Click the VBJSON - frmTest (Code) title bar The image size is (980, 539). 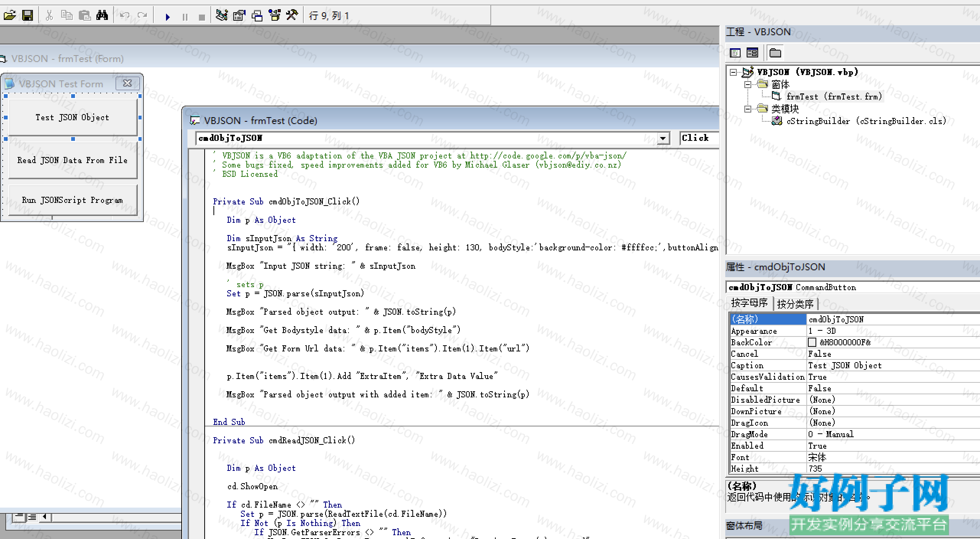[x=451, y=121]
